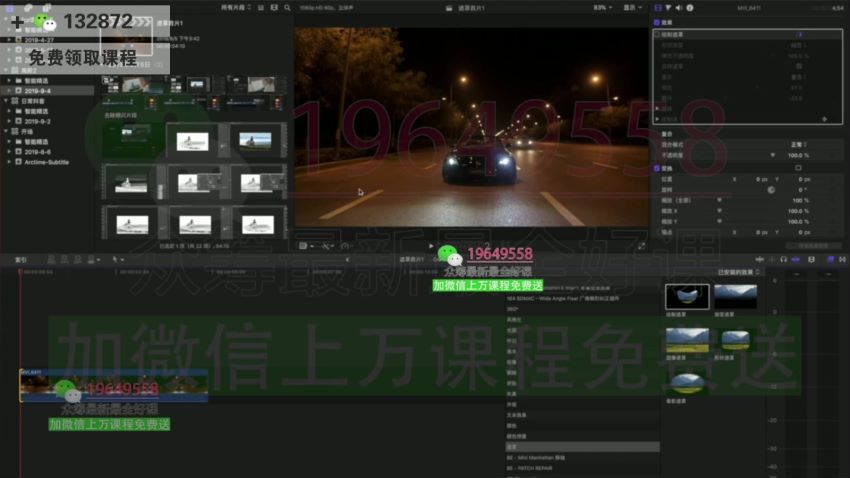The image size is (850, 478).
Task: Open timeline clip appearance icon
Action: point(812,260)
